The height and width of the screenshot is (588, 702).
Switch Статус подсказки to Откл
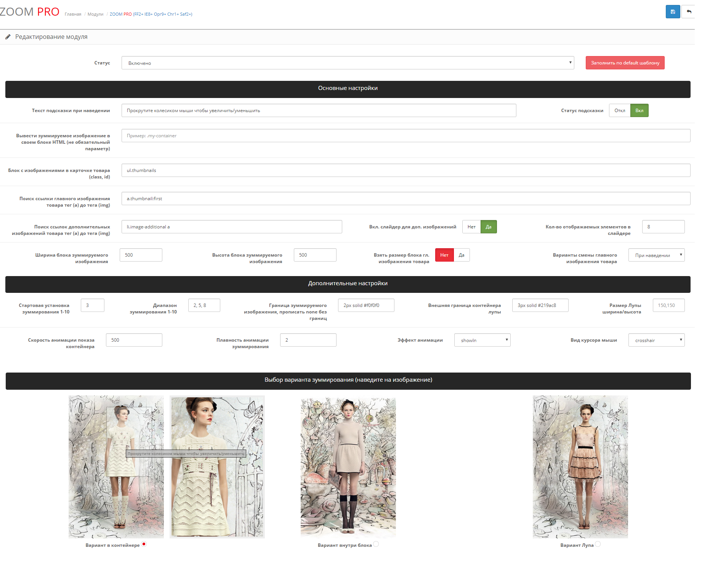tap(619, 111)
